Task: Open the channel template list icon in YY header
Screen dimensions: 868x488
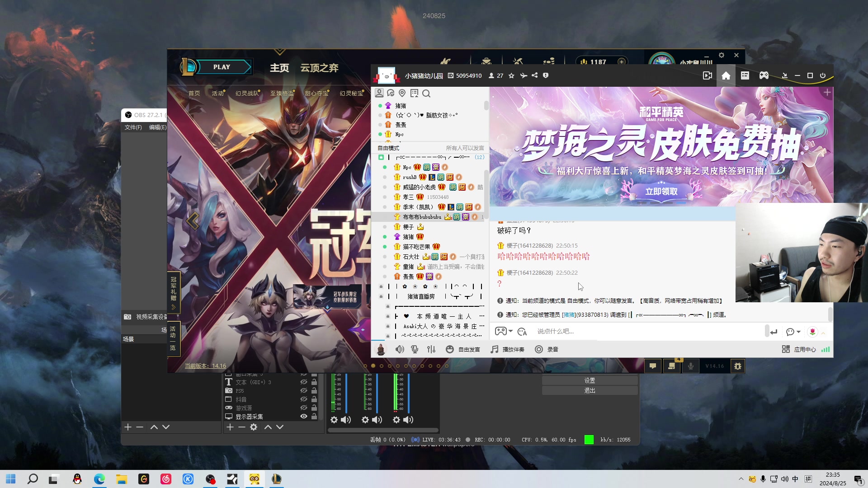Action: [745, 75]
